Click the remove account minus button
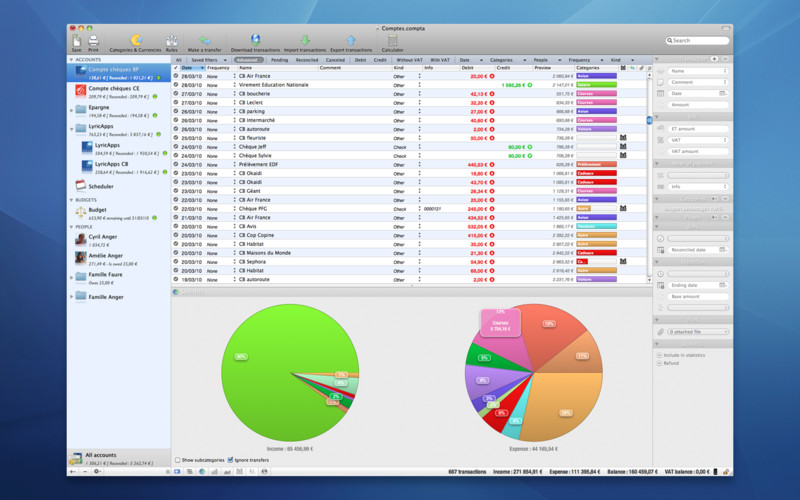The width and height of the screenshot is (800, 500). point(85,471)
